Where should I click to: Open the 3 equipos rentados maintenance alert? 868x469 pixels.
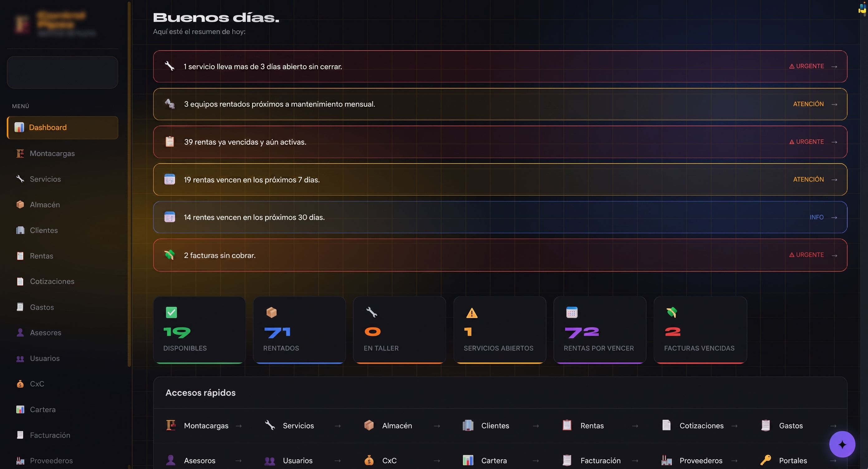(500, 104)
